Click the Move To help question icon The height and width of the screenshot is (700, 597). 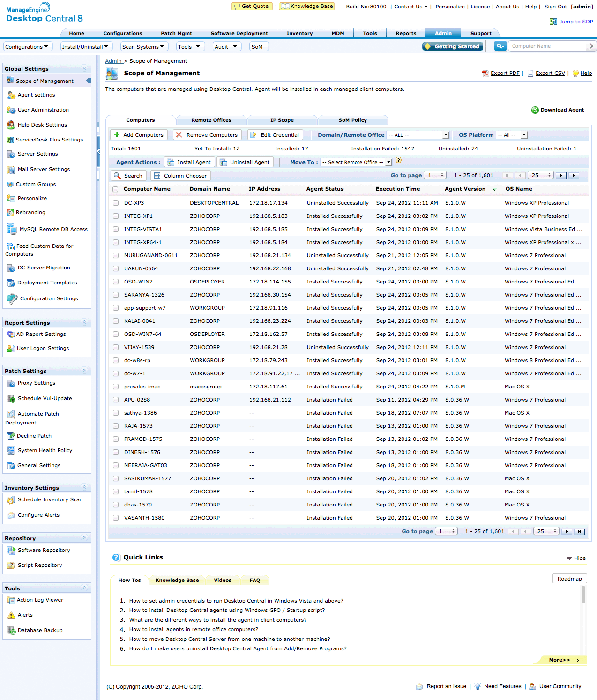[398, 160]
